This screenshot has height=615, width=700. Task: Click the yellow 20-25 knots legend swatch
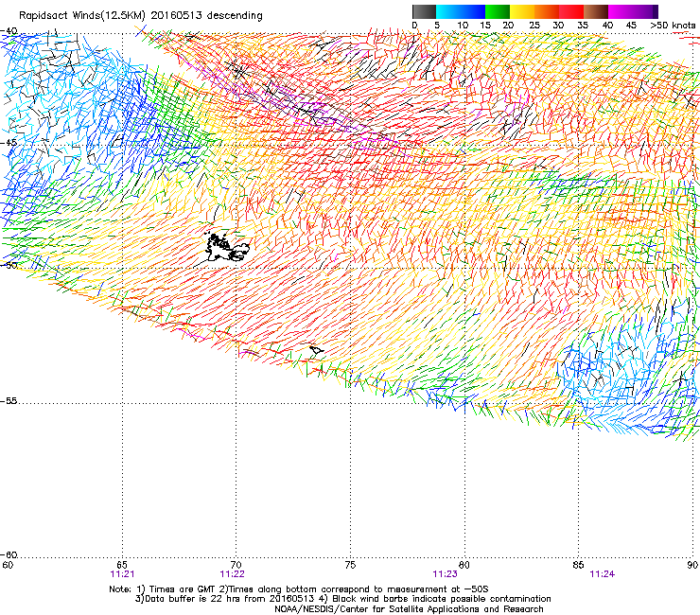[522, 11]
